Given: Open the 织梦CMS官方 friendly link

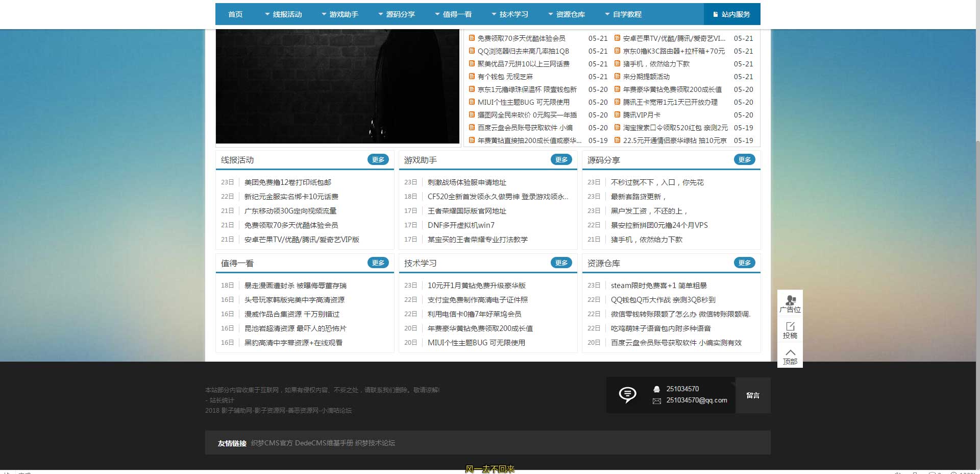Looking at the screenshot, I should [271, 442].
